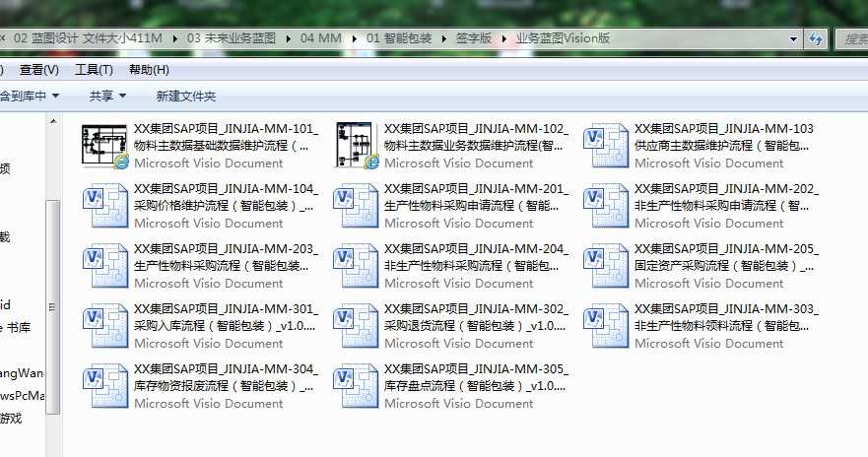Open the JINJIA-MM-101 Visio file icon
868x457 pixels.
(x=105, y=146)
